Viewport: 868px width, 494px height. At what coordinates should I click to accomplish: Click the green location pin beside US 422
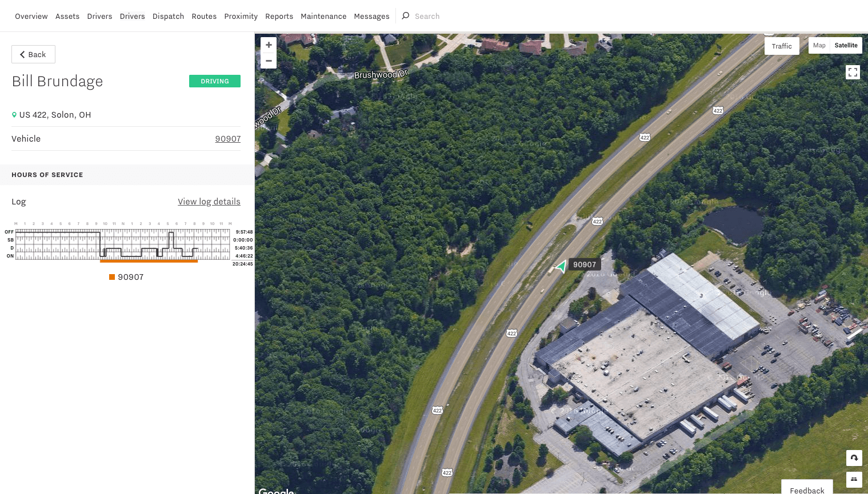pos(14,115)
